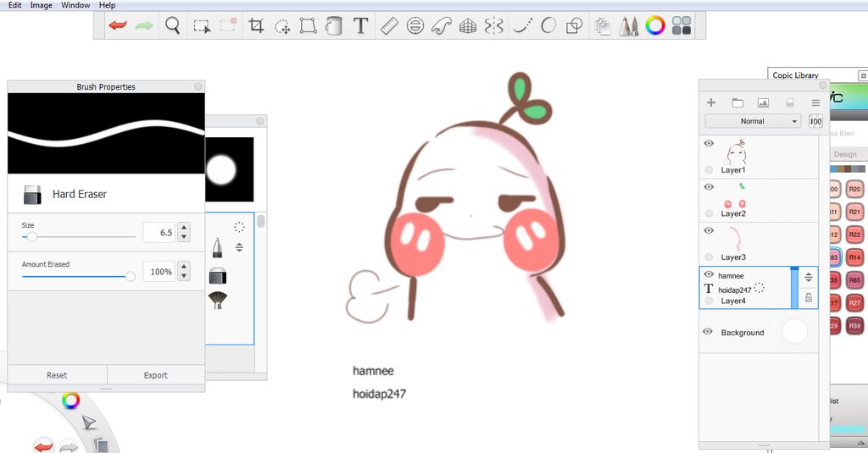868x453 pixels.
Task: Choose the Crop tool
Action: pos(256,25)
